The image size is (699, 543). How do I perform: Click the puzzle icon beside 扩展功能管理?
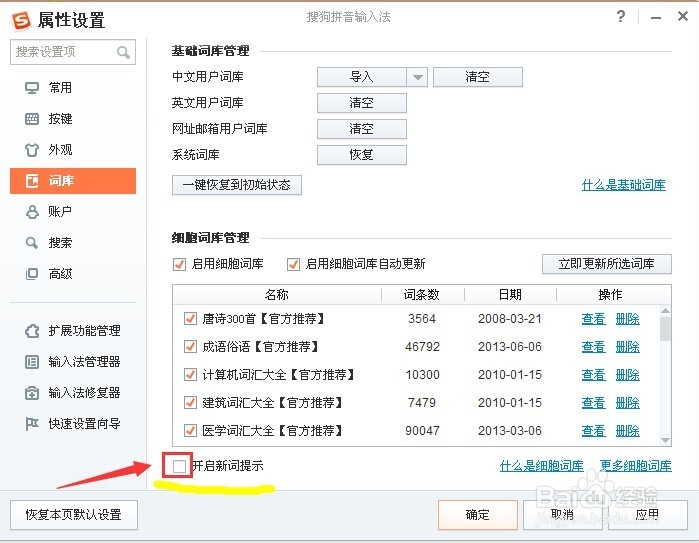[x=32, y=331]
